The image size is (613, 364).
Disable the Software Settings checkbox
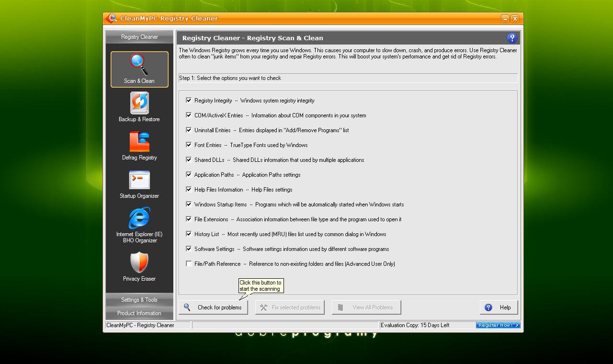189,249
